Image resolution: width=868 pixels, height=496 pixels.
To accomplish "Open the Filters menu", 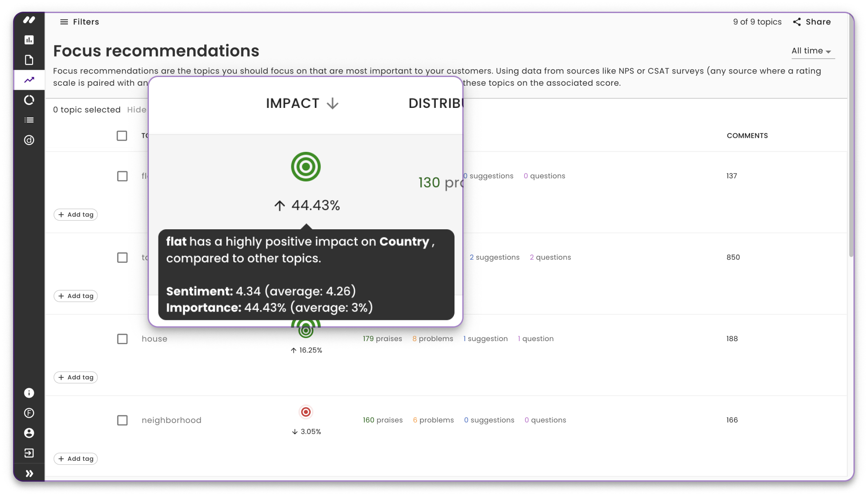I will coord(79,22).
